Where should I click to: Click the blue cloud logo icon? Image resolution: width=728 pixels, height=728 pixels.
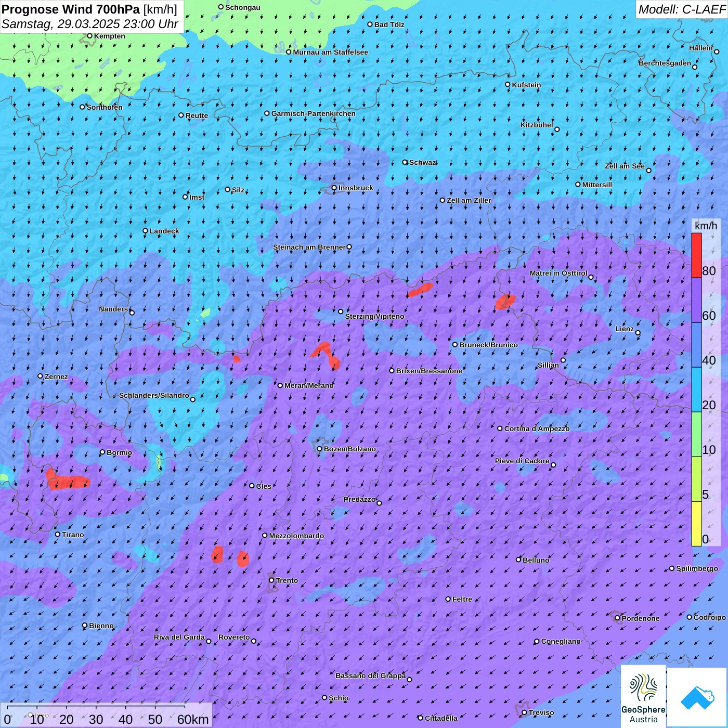[697, 697]
